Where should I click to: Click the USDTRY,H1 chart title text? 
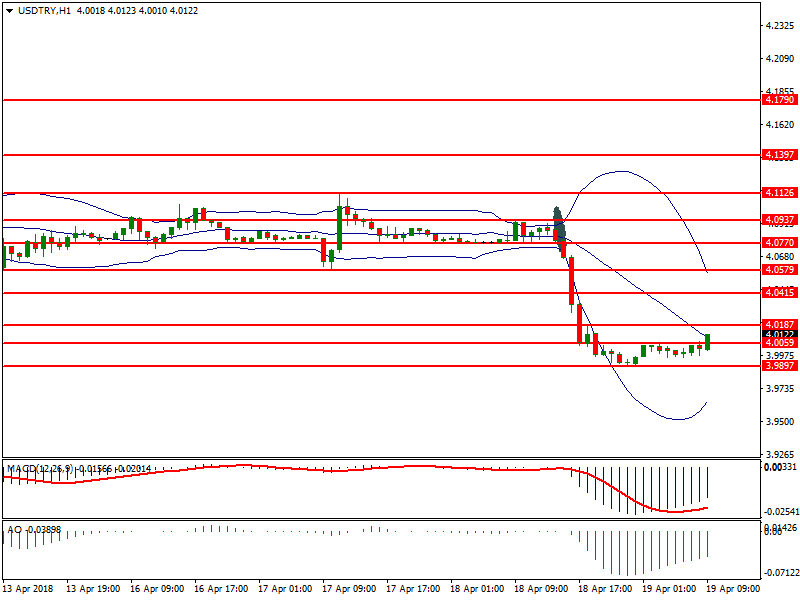point(45,10)
